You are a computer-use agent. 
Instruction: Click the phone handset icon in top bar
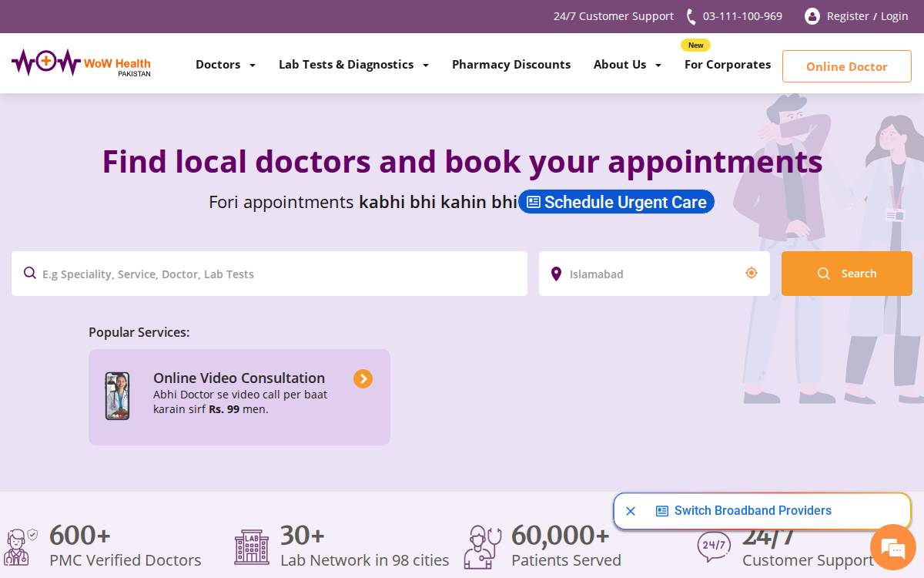(691, 16)
